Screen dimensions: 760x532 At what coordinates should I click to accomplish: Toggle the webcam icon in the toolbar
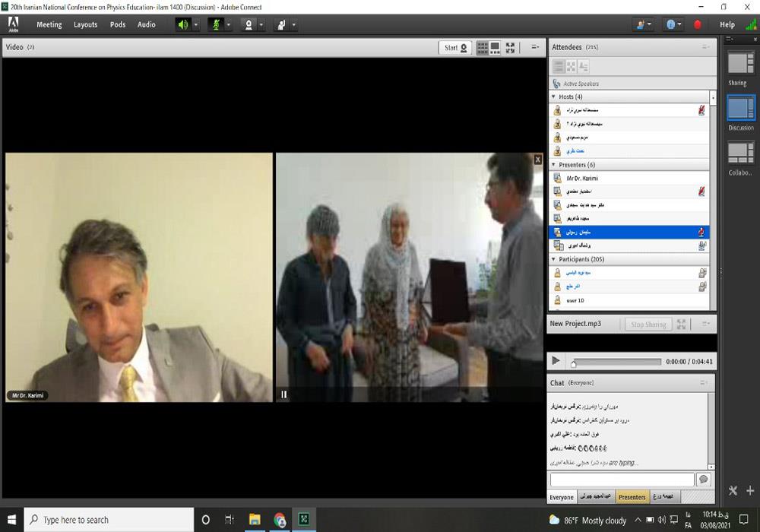click(x=248, y=24)
